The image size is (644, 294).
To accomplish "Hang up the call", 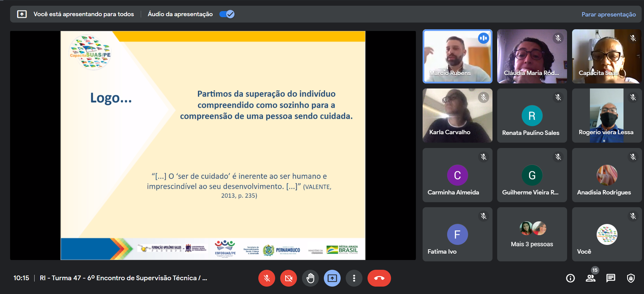I will (x=379, y=278).
